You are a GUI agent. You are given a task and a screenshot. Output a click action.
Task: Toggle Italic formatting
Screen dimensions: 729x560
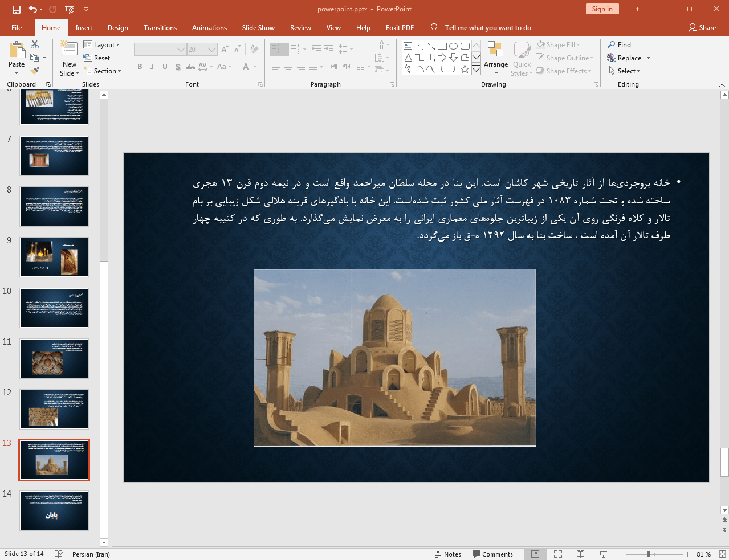click(x=152, y=67)
